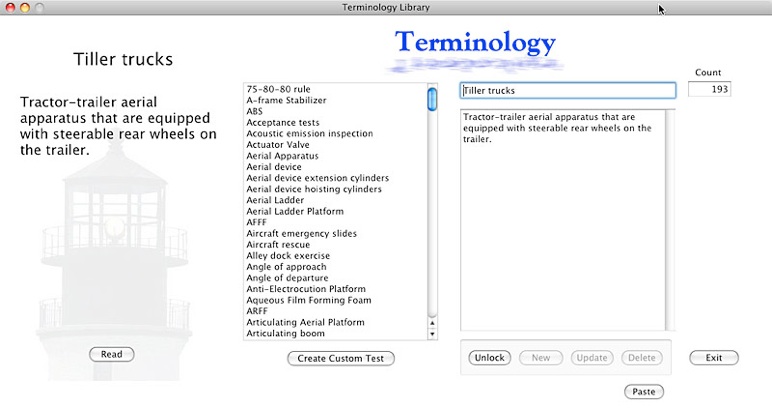Exit the Terminology Library
Screen dimensions: 772x408
[x=714, y=358]
